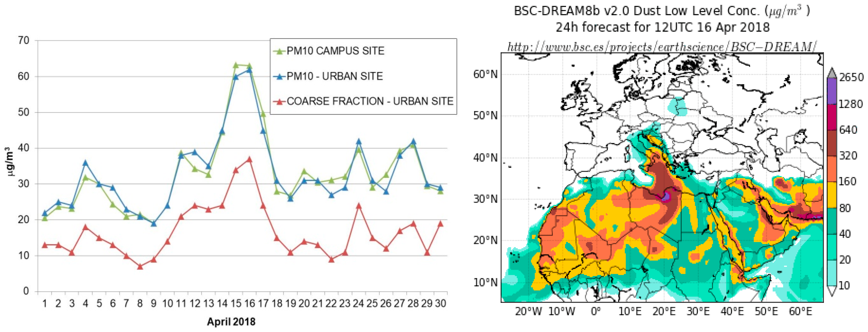Click the purple 2650 color bar segment
This screenshot has width=868, height=332.
[x=832, y=91]
